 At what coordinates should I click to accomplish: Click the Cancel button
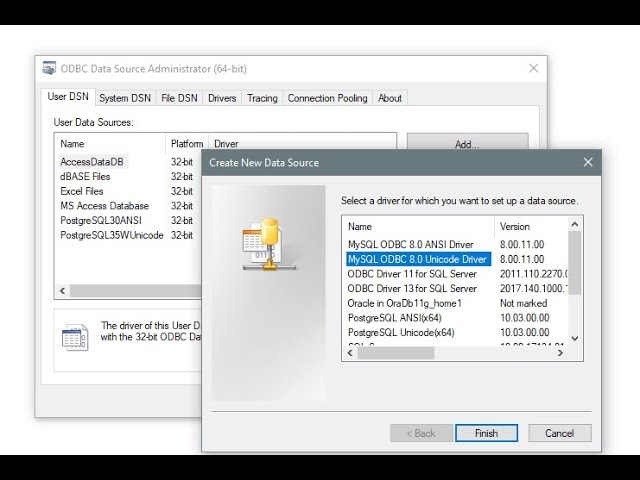[560, 433]
